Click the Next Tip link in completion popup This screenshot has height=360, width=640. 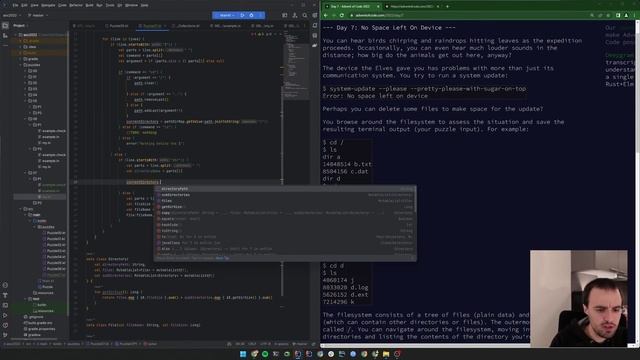click(222, 258)
